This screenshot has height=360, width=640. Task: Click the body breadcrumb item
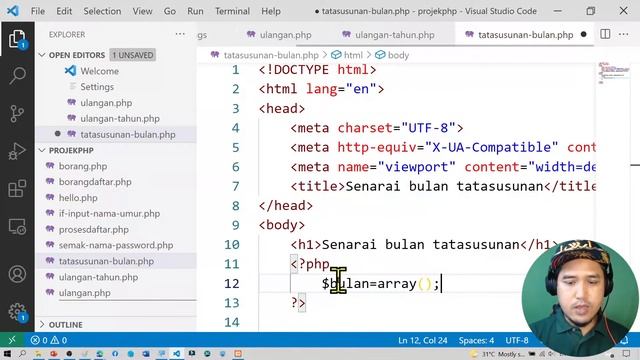(398, 55)
